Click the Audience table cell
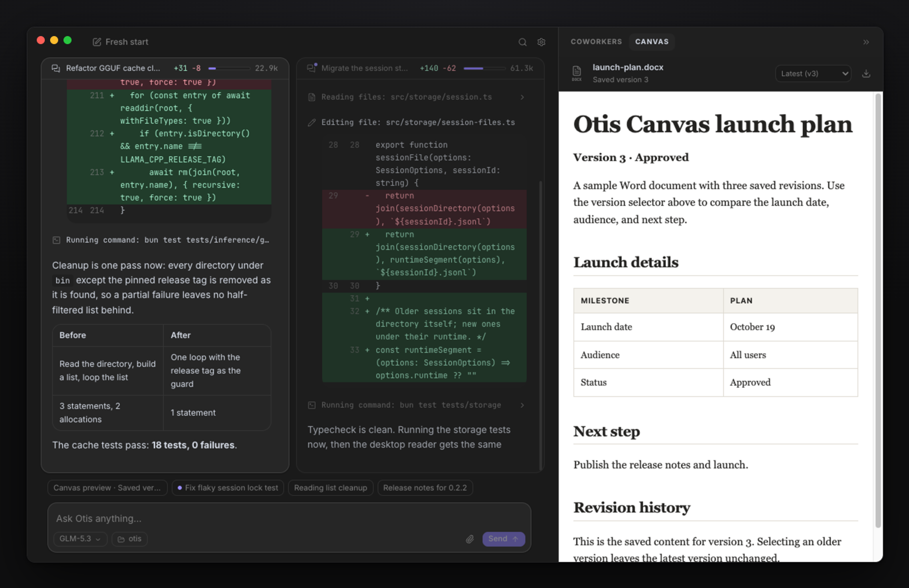The height and width of the screenshot is (588, 909). point(648,355)
